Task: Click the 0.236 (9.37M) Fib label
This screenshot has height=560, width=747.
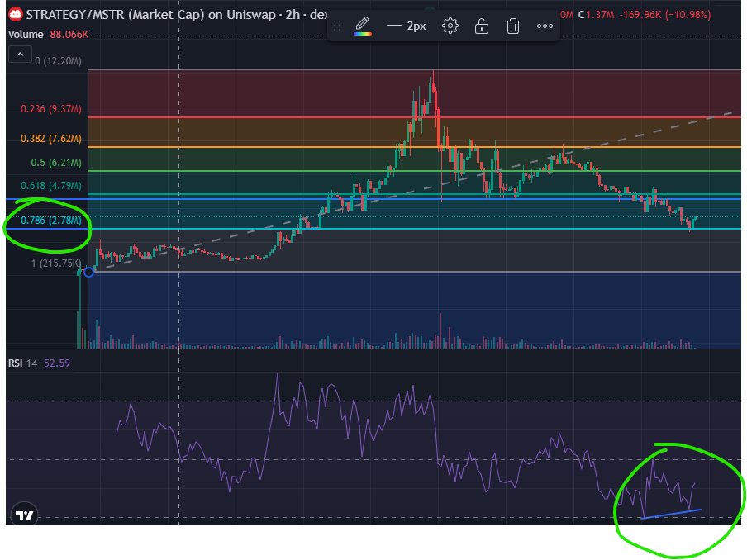Action: click(x=51, y=109)
